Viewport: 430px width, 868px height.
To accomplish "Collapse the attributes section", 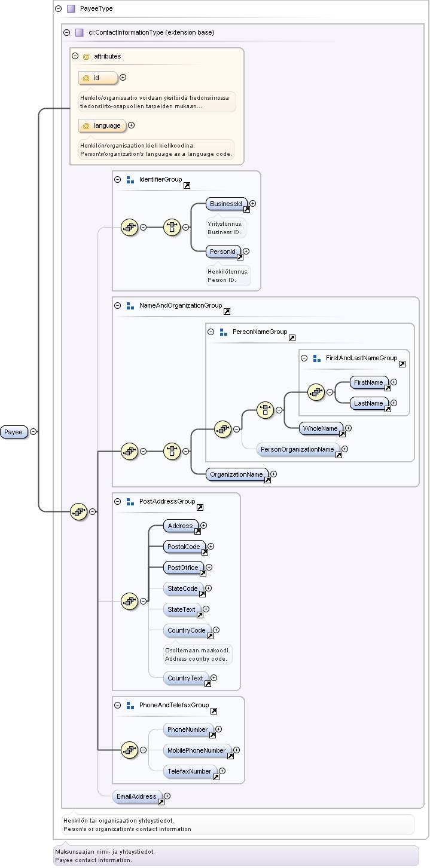I will click(75, 56).
